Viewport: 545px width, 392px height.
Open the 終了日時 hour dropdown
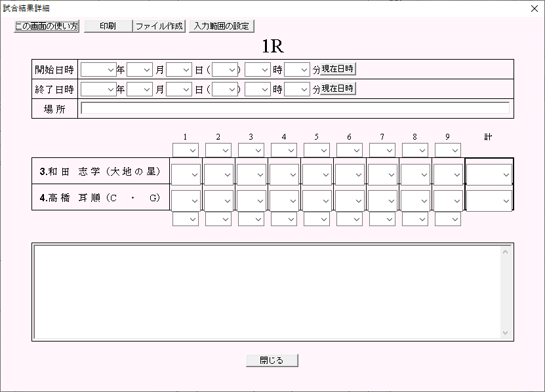(258, 89)
